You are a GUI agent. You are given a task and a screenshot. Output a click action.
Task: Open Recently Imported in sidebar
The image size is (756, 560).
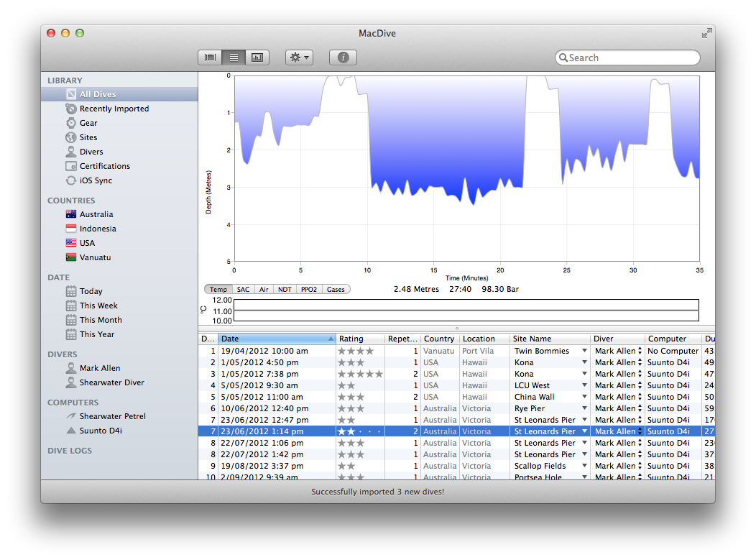(114, 109)
